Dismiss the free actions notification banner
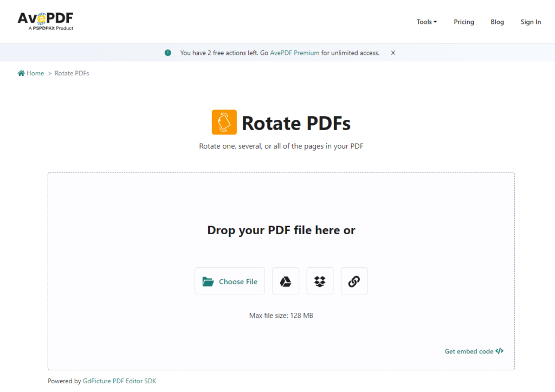The height and width of the screenshot is (392, 555). pyautogui.click(x=392, y=53)
